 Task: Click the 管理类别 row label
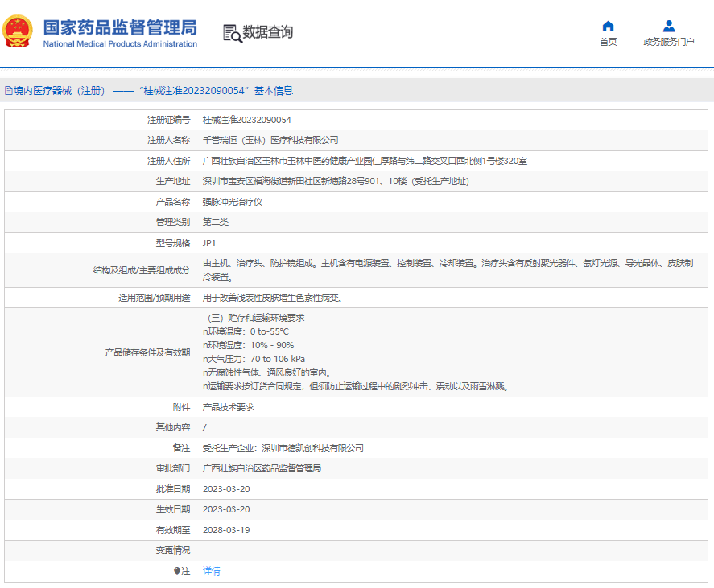173,222
